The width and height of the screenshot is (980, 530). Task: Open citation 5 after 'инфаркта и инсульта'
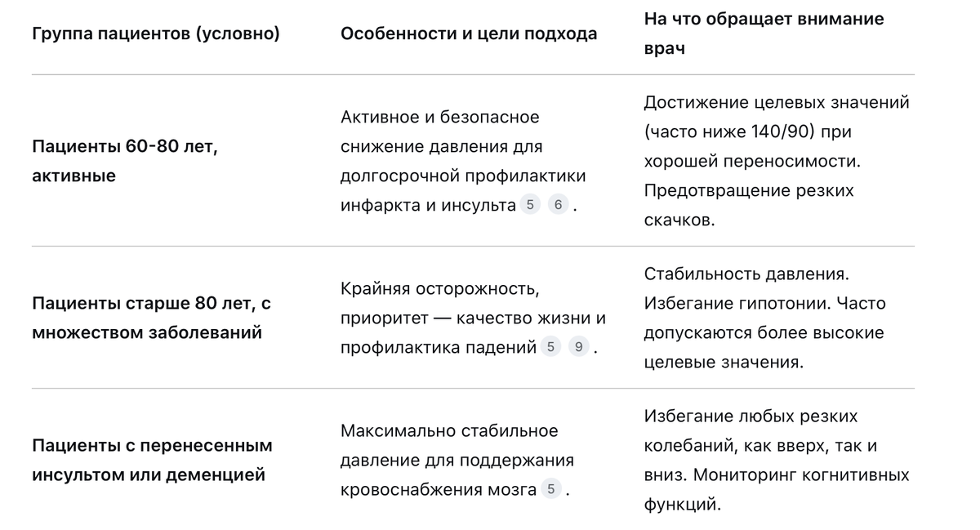[x=530, y=205]
